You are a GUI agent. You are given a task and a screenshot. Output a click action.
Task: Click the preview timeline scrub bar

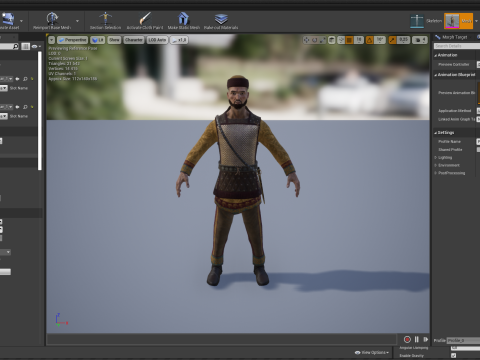222,339
